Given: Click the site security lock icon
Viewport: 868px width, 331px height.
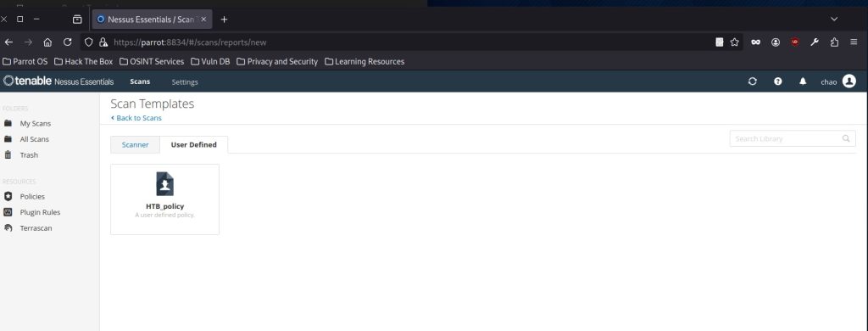Looking at the screenshot, I should (x=103, y=42).
